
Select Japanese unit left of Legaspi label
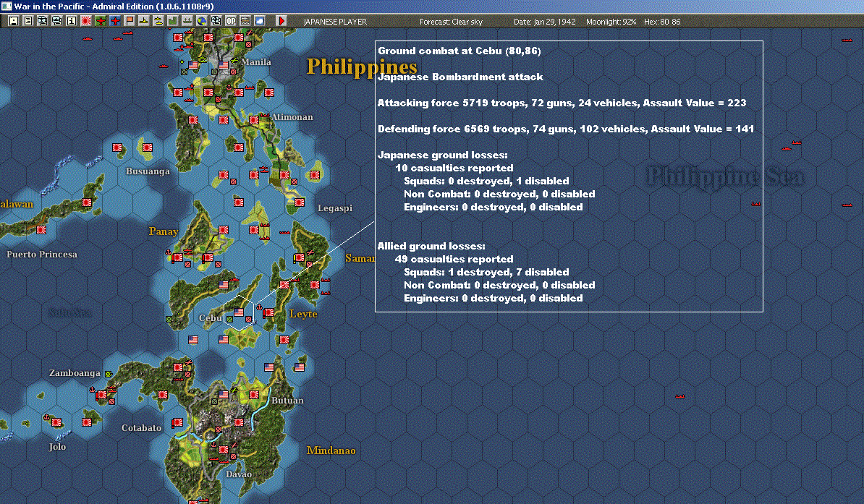[299, 202]
